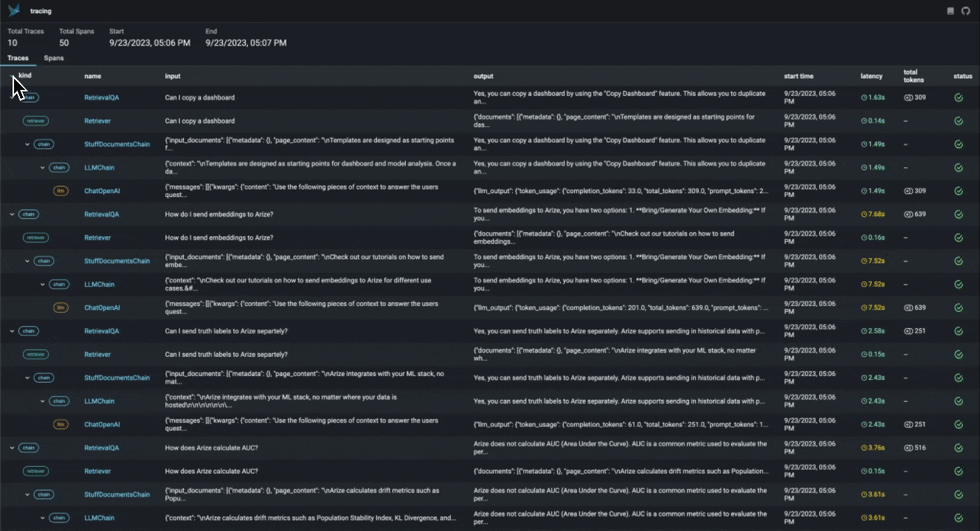Click the 'latency' column header
The image size is (980, 531).
point(872,76)
